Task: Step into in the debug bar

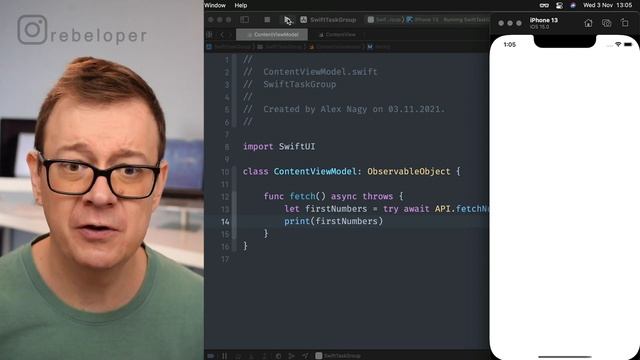Action: point(251,356)
